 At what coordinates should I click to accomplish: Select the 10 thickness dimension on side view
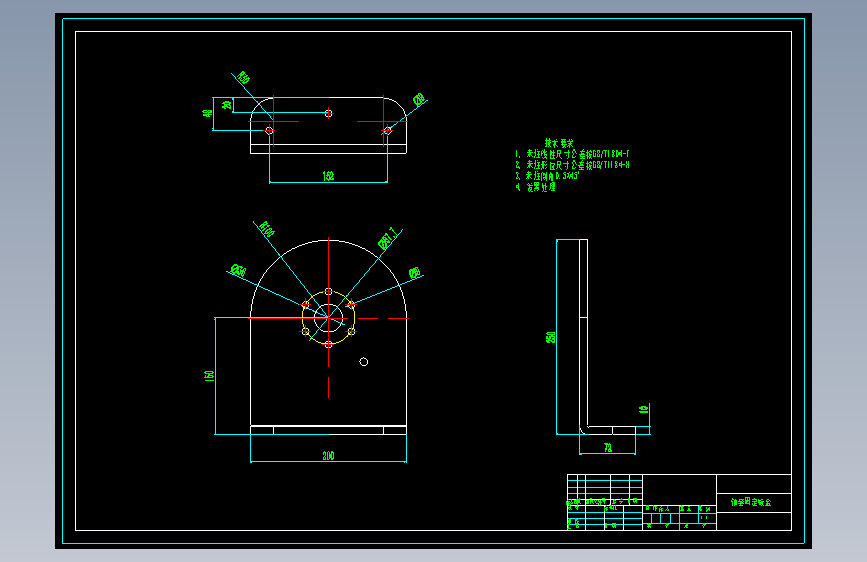tap(643, 409)
